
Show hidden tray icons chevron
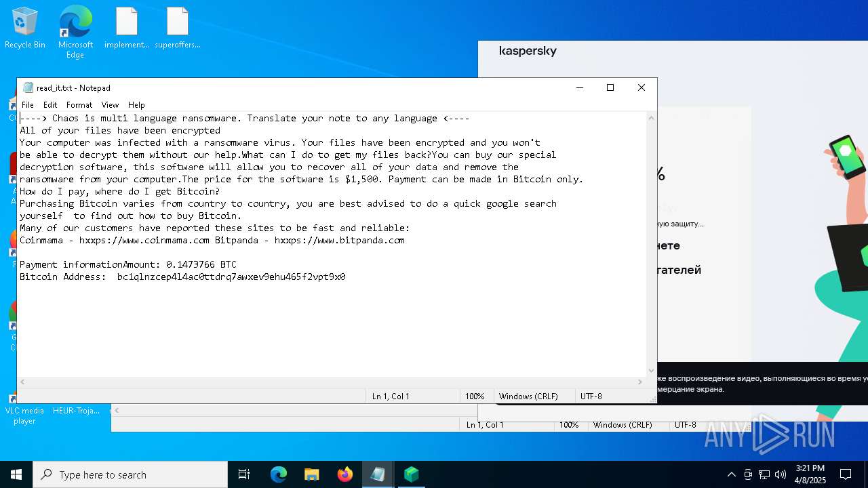tap(731, 474)
